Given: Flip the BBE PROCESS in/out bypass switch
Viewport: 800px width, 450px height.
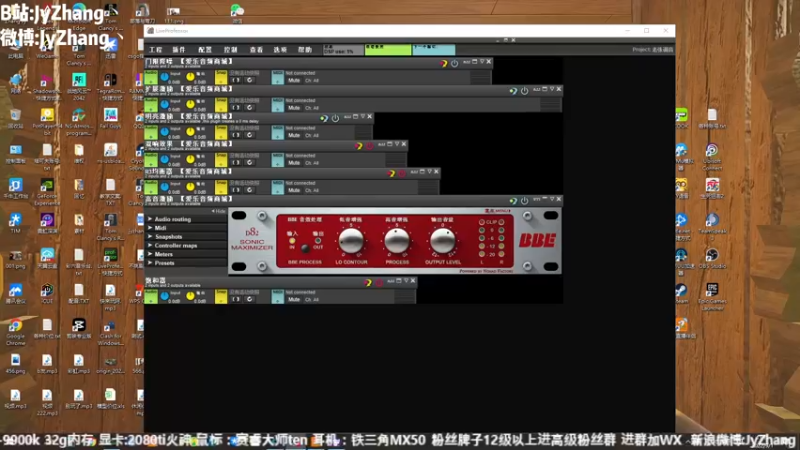Looking at the screenshot, I should click(x=305, y=248).
